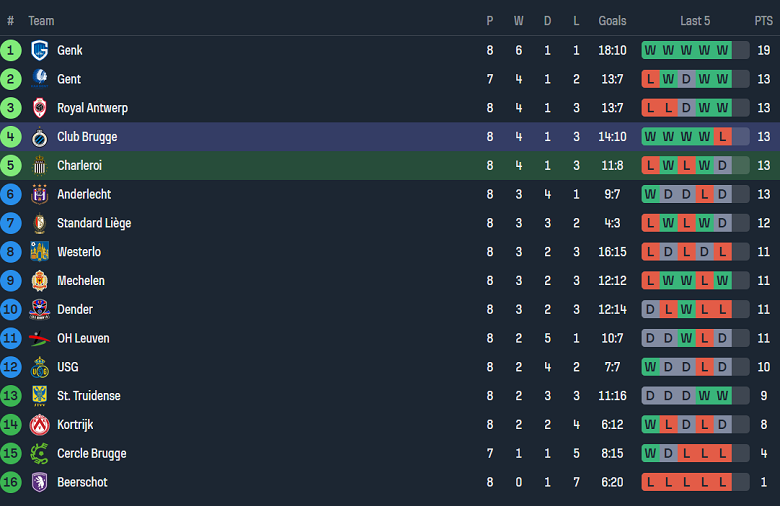The image size is (780, 506).
Task: Click the Team column header
Action: (x=41, y=21)
